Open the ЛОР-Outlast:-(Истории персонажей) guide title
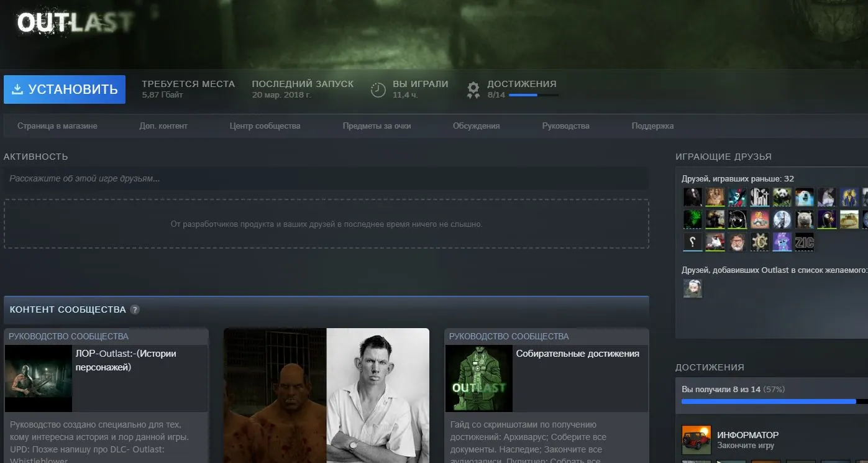Image resolution: width=868 pixels, height=463 pixels. tap(126, 360)
